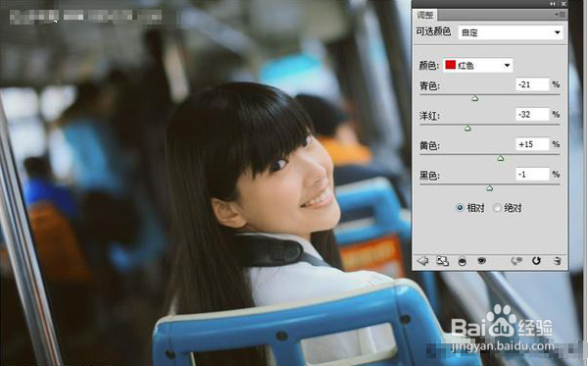Click the 青色 label
This screenshot has width=588, height=367.
(429, 86)
